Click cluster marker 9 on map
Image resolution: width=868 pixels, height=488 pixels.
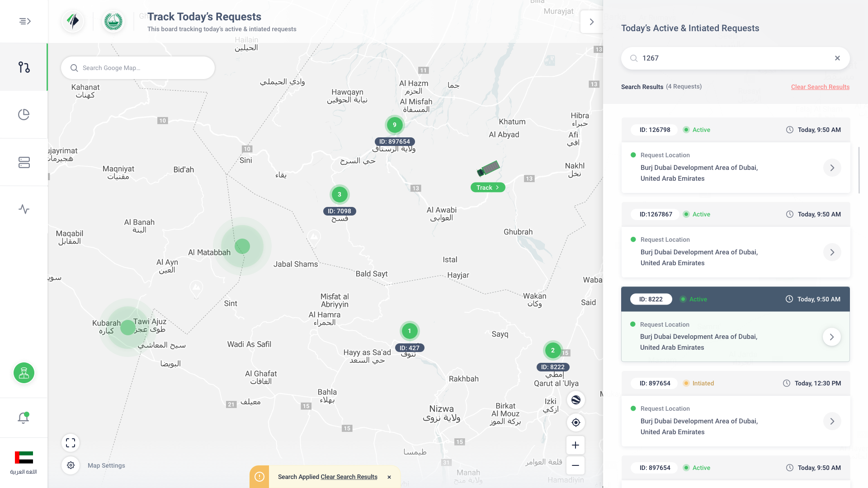click(x=395, y=125)
